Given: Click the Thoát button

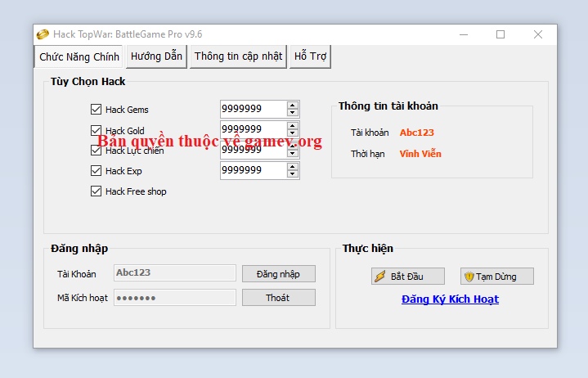Looking at the screenshot, I should pyautogui.click(x=278, y=298).
